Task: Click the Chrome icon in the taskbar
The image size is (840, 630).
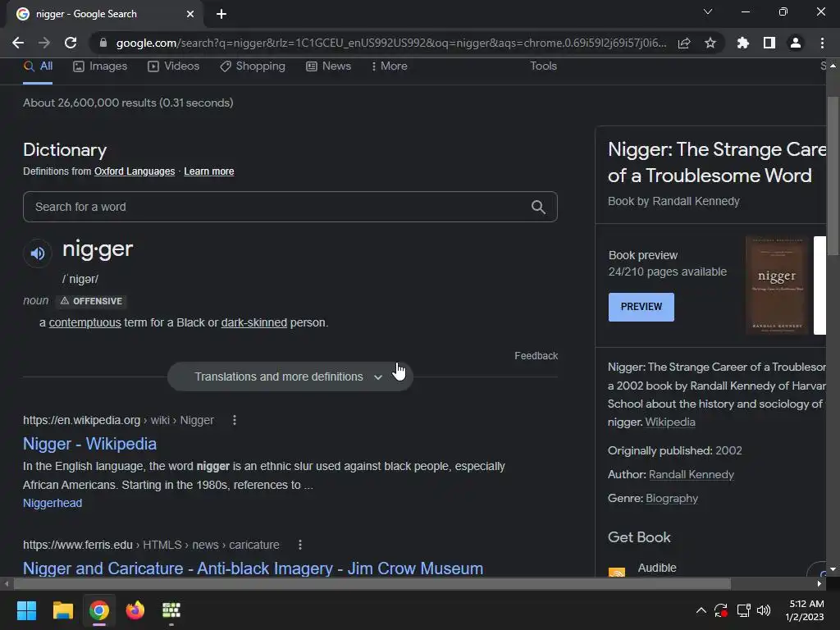Action: click(x=99, y=610)
